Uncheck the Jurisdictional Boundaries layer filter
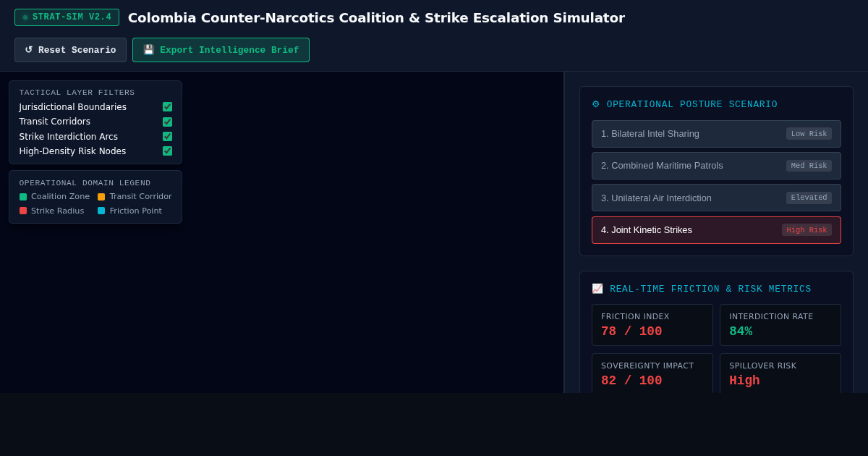This screenshot has height=456, width=868. 167,107
